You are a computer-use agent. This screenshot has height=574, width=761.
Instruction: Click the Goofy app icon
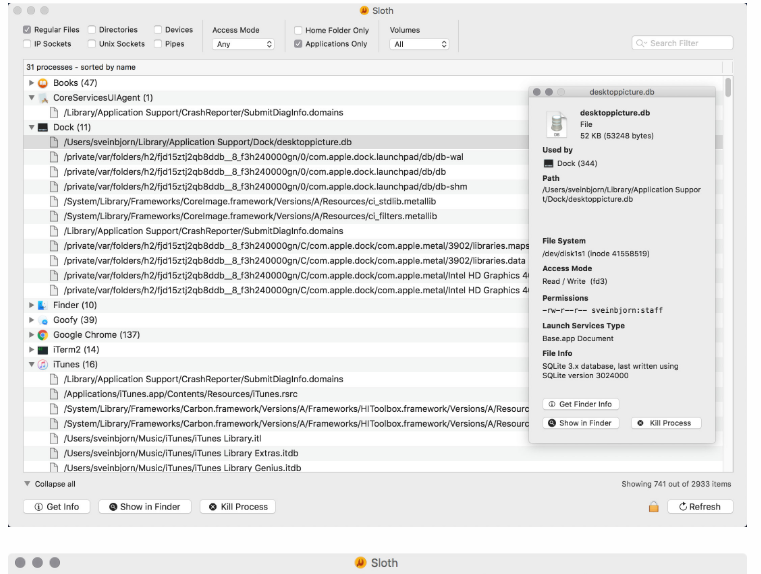(x=43, y=320)
